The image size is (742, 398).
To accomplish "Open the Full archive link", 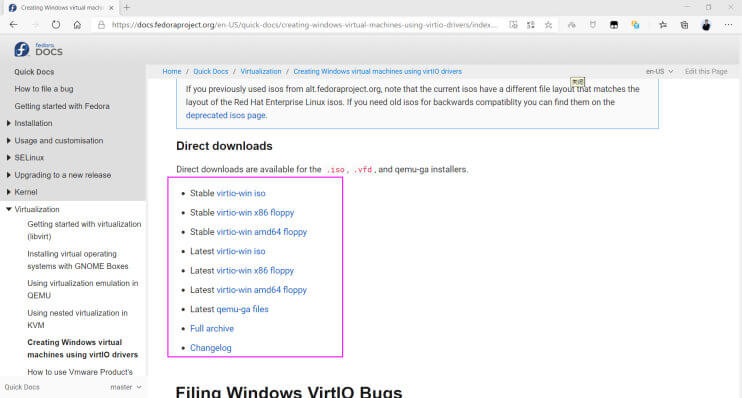I will (x=212, y=328).
